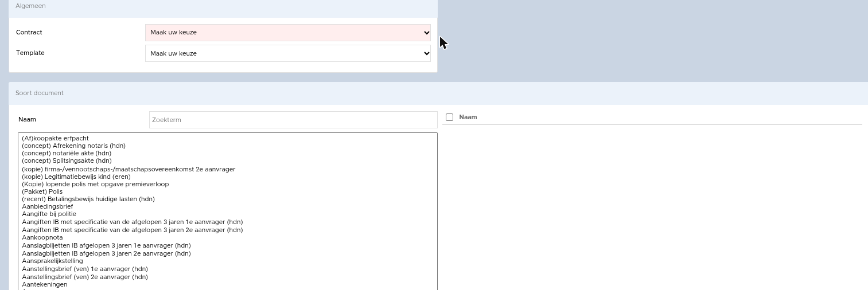The width and height of the screenshot is (868, 290).
Task: Select "Aansprakelijkstelling" in the list
Action: tap(228, 261)
